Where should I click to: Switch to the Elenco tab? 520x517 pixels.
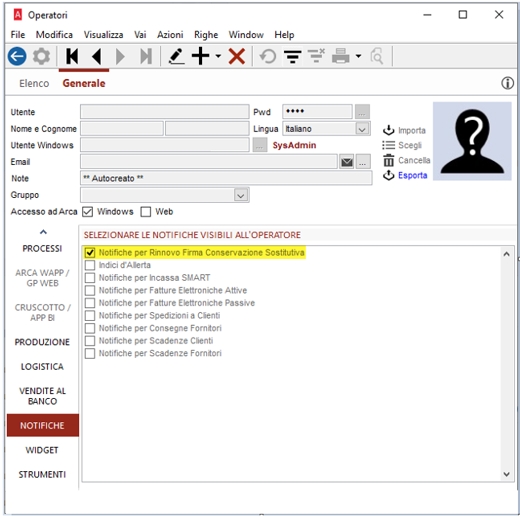tap(34, 83)
